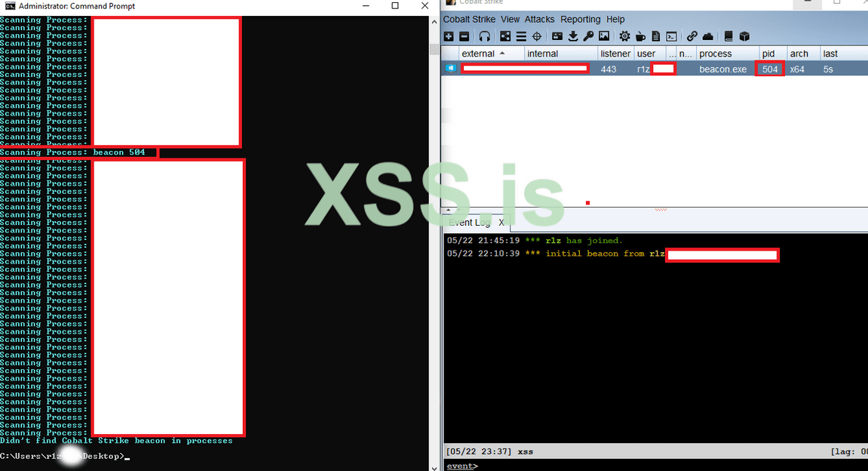868x471 pixels.
Task: Minimize the Command Prompt window
Action: coord(366,5)
